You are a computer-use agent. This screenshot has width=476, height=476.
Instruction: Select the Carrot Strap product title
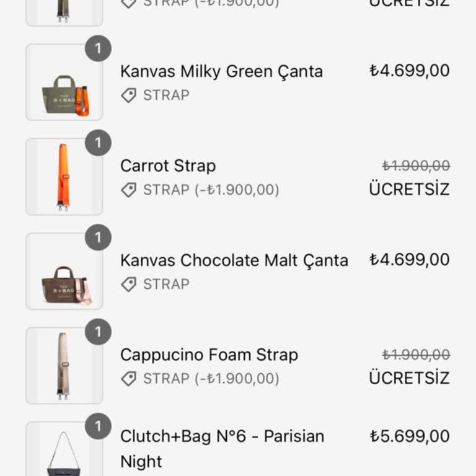[168, 166]
